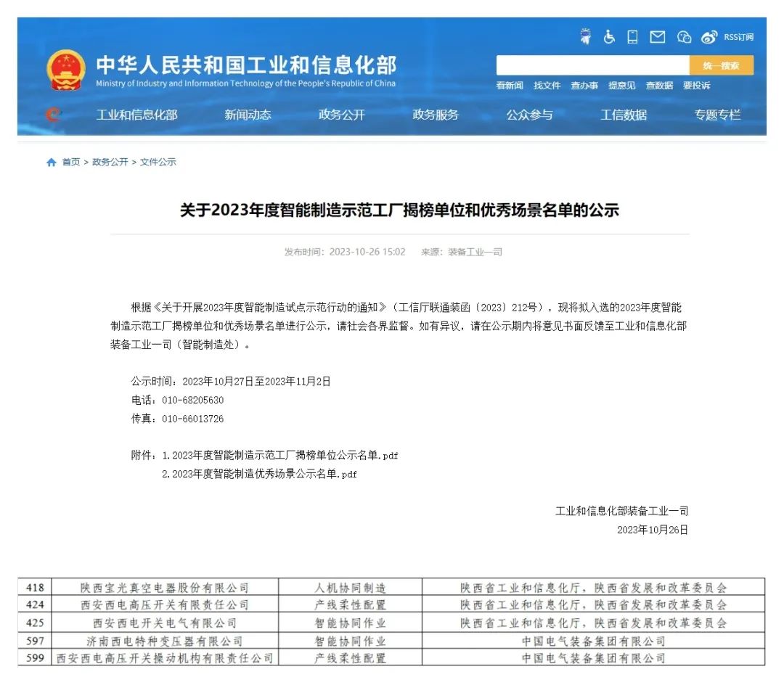Click the RSS订阅 link
This screenshot has height=685, width=784.
point(738,37)
